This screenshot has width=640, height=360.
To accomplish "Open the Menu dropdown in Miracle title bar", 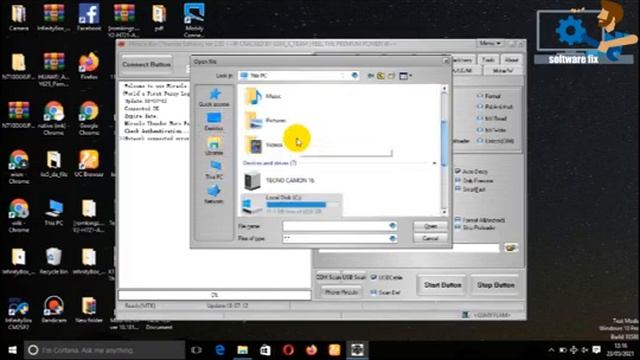I will coord(490,43).
